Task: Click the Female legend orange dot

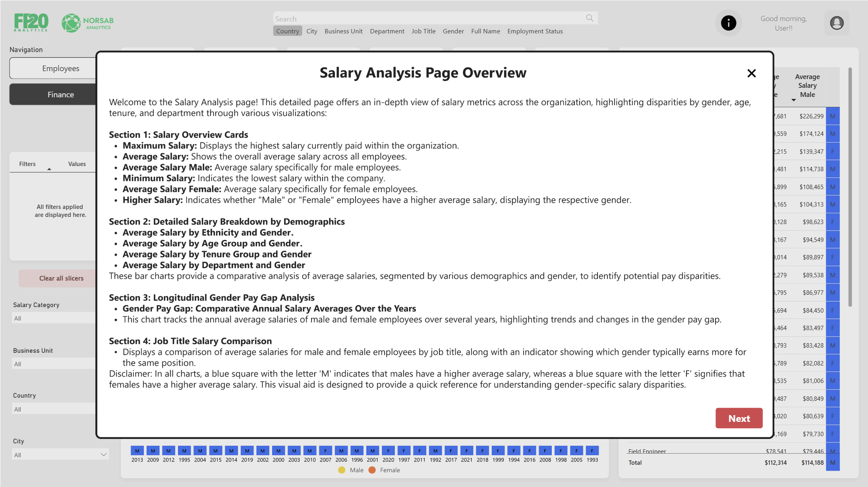Action: tap(372, 470)
